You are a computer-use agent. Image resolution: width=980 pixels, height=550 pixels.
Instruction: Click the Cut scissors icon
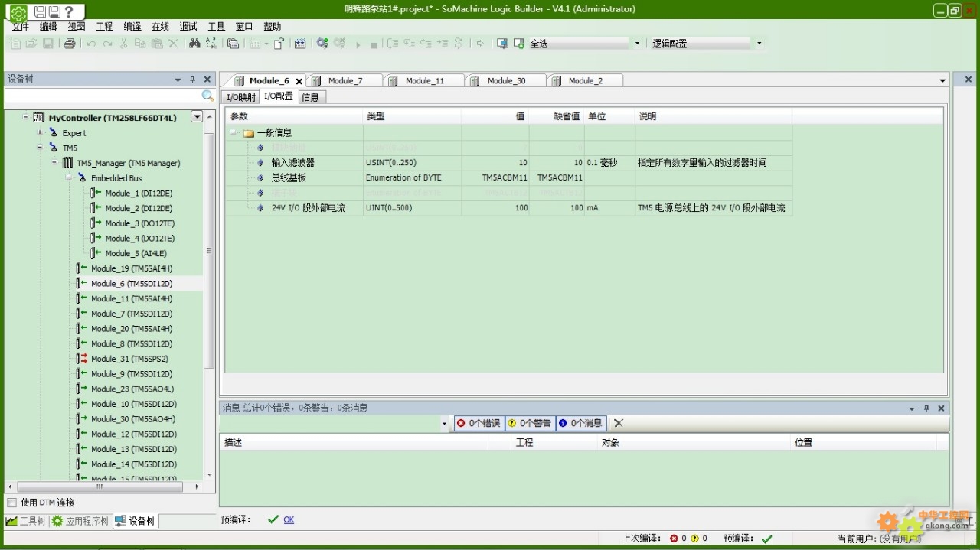(123, 44)
